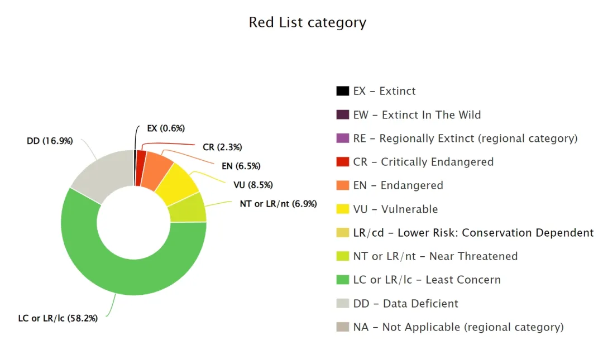Click the 'DD (16.9%)' chart label
This screenshot has height=364, width=603.
[x=50, y=141]
